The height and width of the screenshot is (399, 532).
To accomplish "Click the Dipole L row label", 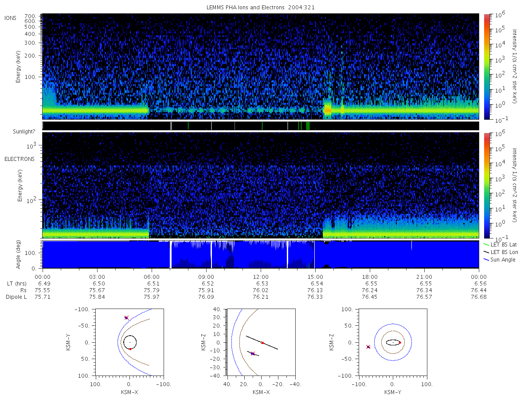I will [16, 297].
